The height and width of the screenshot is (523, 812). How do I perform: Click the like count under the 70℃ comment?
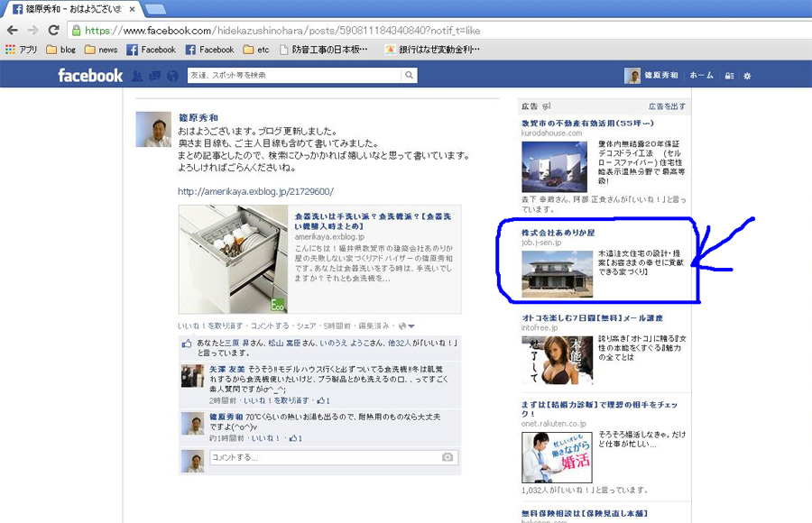[x=295, y=438]
